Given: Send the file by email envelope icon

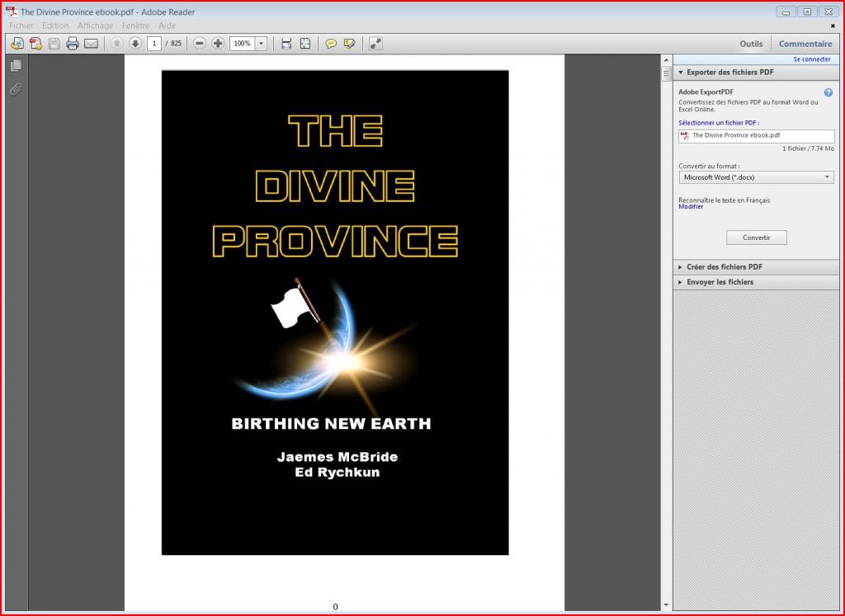Looking at the screenshot, I should click(91, 44).
